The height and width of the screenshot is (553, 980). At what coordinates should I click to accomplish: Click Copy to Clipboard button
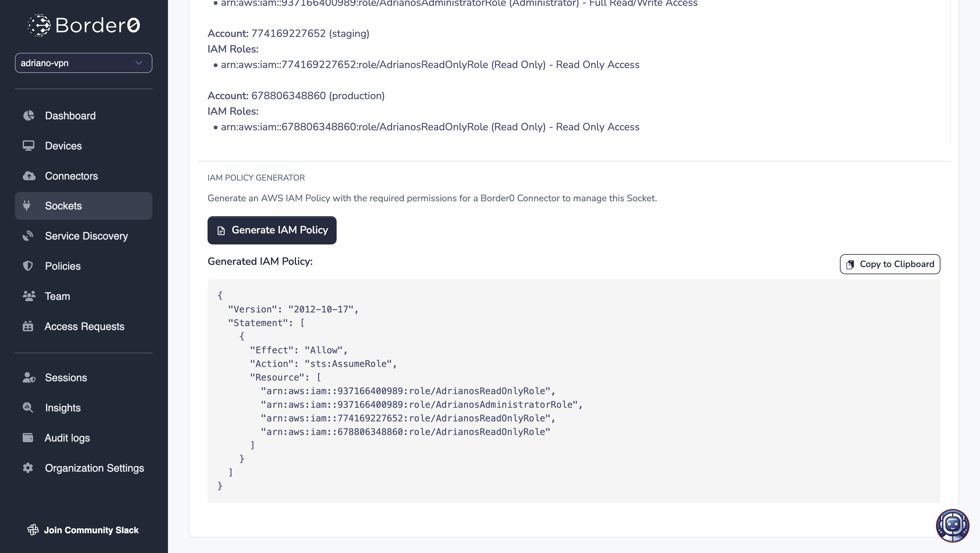click(890, 264)
